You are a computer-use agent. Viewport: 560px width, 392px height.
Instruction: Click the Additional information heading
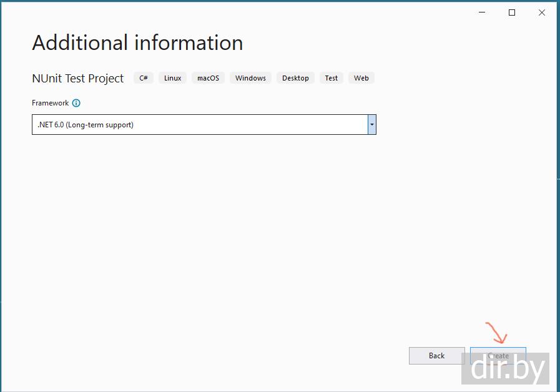coord(137,43)
